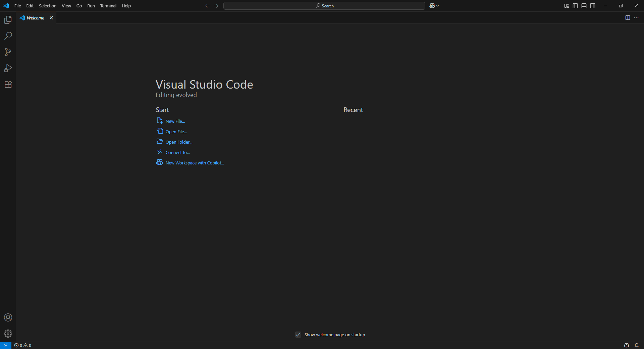Open the Explorer view in activity bar

point(8,20)
